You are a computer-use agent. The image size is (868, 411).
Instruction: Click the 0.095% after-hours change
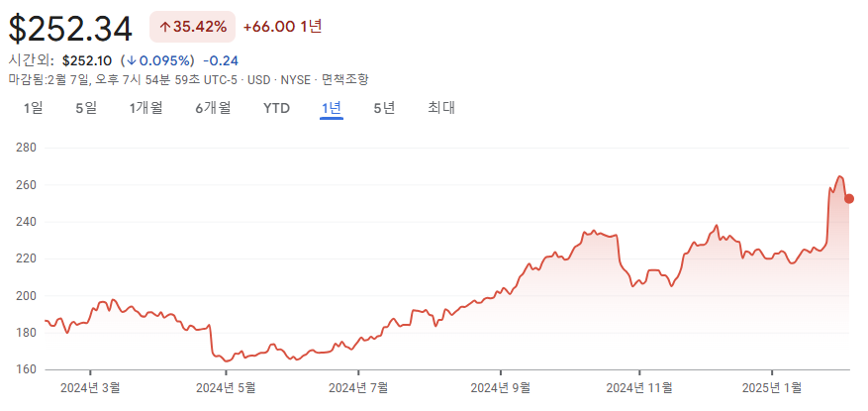click(x=157, y=60)
